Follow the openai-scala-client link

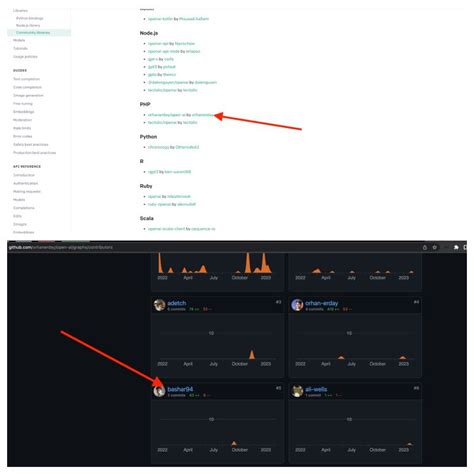tap(166, 229)
